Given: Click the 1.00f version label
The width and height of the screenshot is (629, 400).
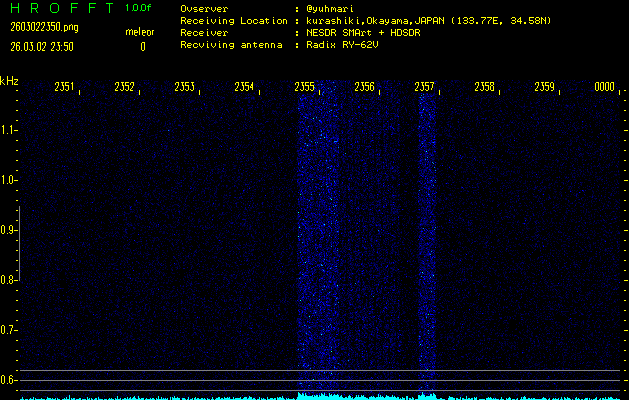Looking at the screenshot, I should pos(138,8).
